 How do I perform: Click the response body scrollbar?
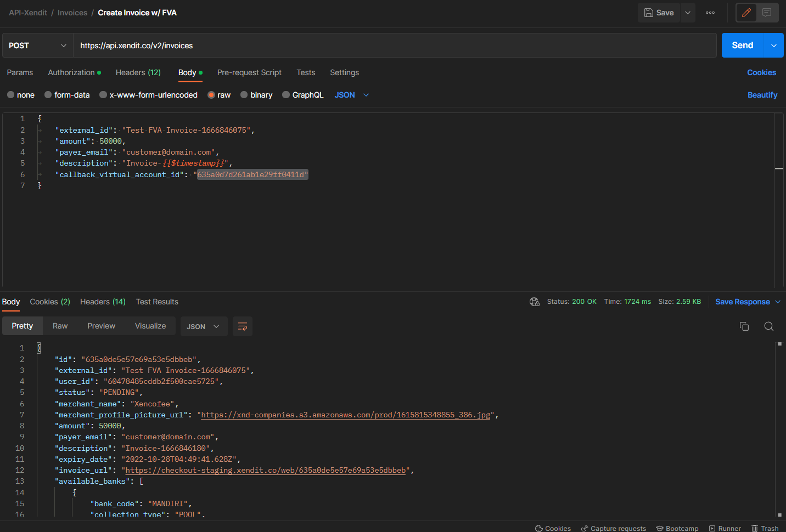click(x=779, y=429)
